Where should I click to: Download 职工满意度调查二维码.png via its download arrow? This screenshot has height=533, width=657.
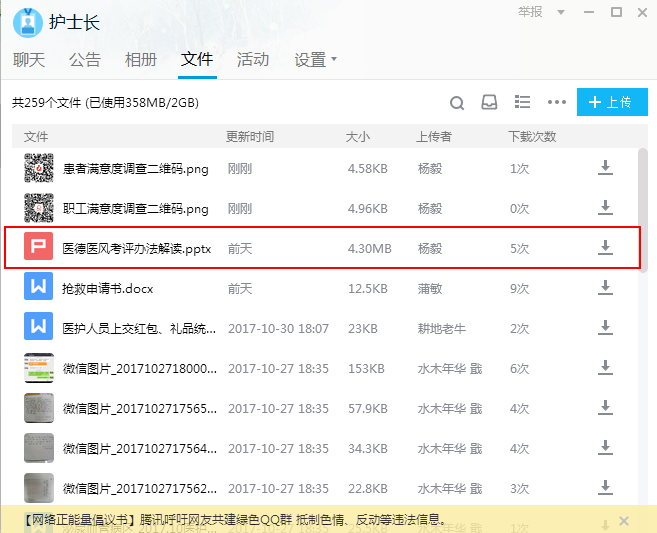[605, 208]
